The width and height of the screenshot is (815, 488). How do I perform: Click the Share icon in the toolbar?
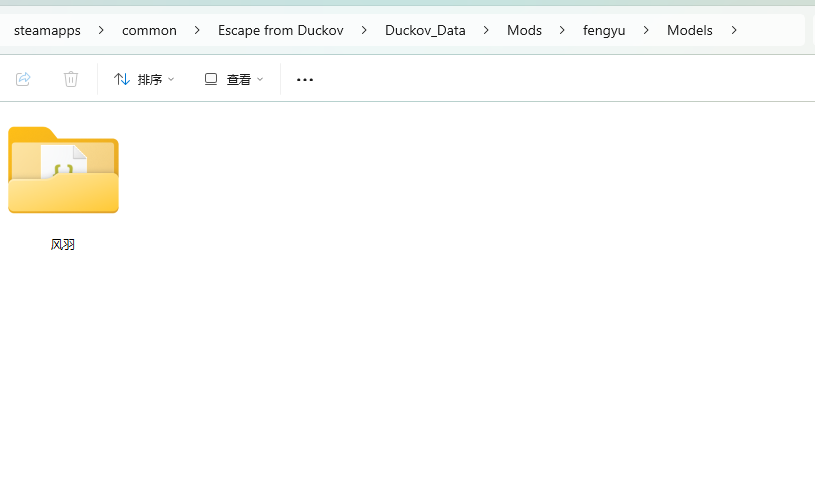coord(23,79)
